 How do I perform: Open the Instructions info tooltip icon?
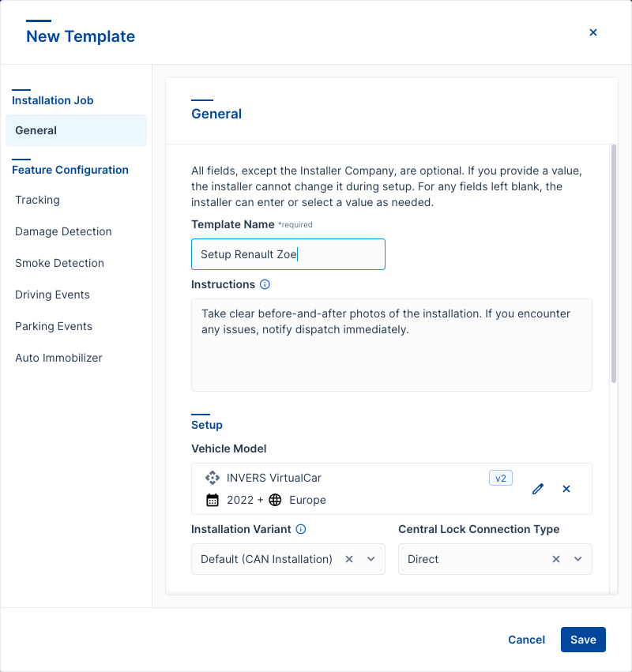click(x=264, y=283)
